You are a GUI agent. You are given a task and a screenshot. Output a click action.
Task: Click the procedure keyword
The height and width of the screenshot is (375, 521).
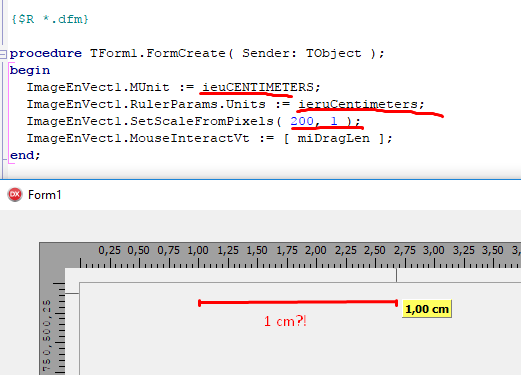pos(46,53)
